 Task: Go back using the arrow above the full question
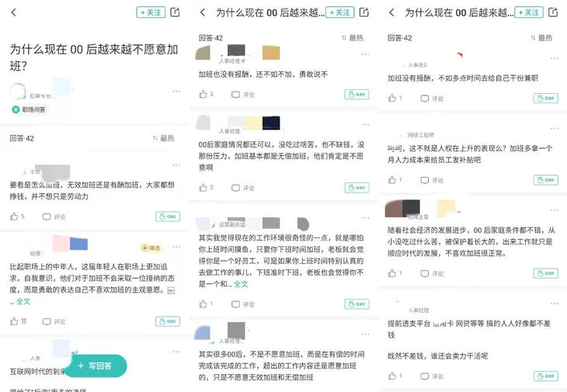[x=14, y=12]
